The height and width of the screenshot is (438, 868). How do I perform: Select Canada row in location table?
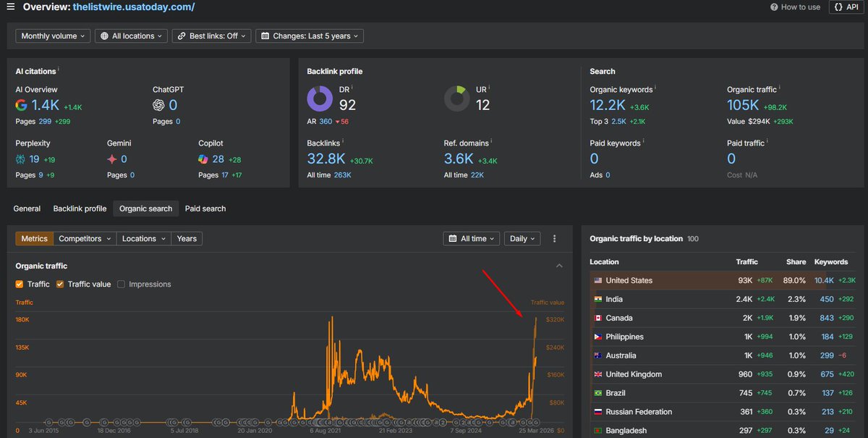[x=725, y=318]
